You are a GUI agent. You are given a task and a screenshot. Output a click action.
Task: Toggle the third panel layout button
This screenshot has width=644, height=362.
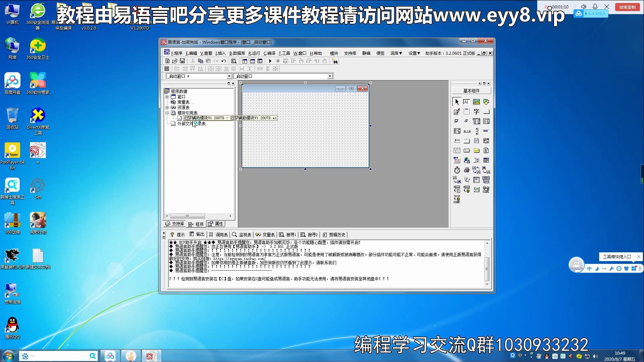click(260, 61)
